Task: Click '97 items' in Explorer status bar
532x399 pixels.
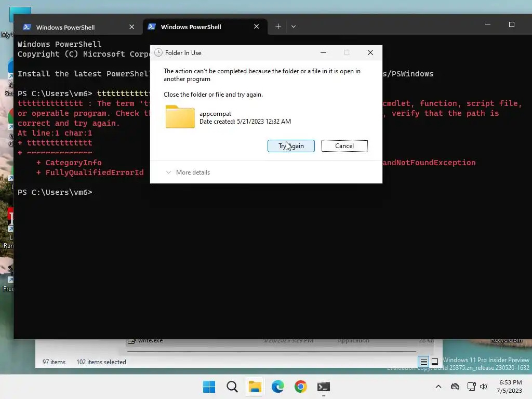Action: 54,362
